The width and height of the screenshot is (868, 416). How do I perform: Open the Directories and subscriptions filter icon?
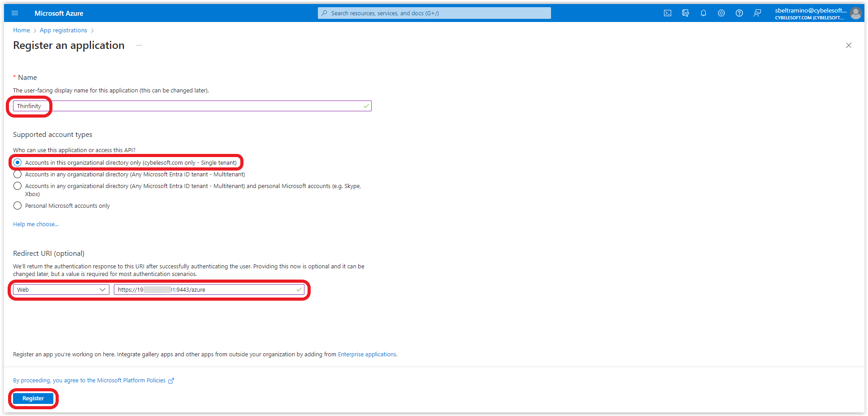[686, 13]
